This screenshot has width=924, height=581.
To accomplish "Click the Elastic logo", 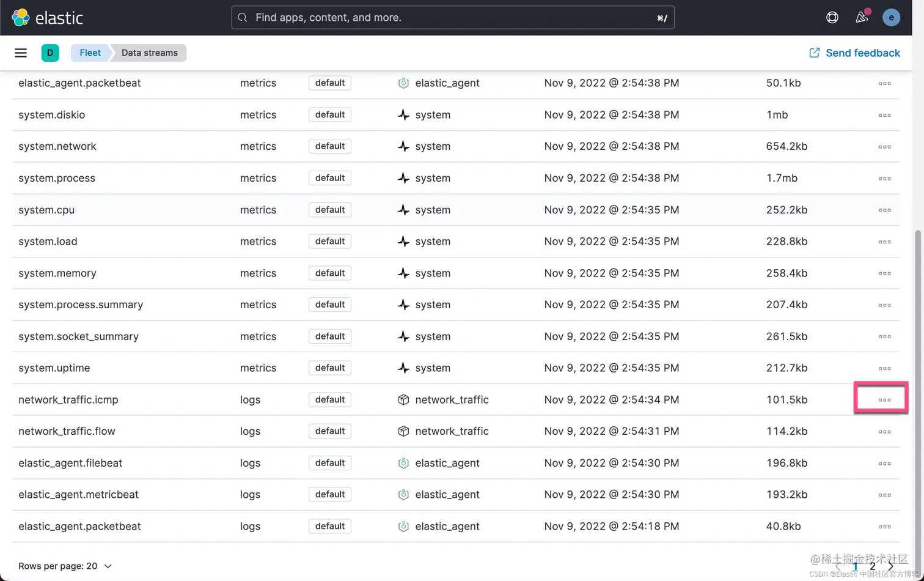I will pos(47,18).
